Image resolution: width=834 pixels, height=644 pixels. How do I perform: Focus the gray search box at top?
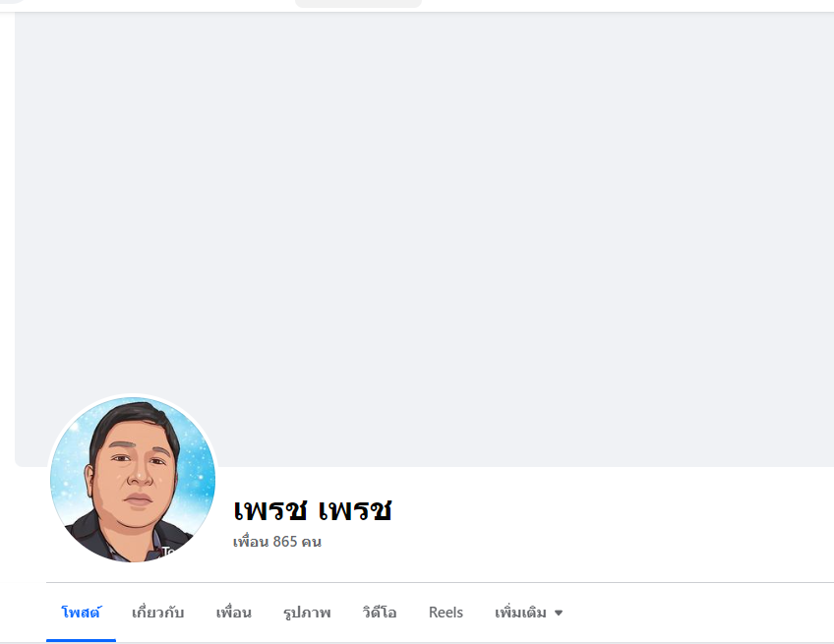(x=359, y=4)
